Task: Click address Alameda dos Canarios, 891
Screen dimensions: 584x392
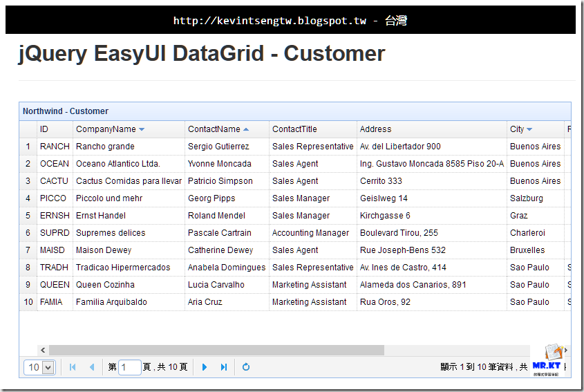Action: 432,285
